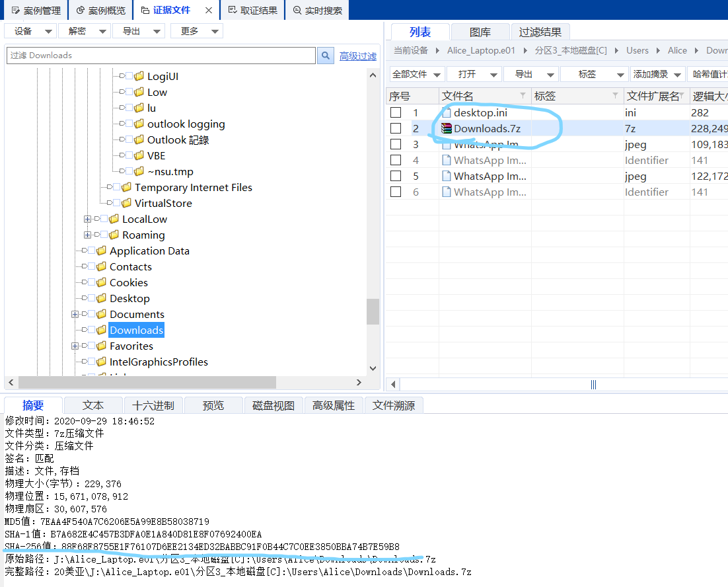Image resolution: width=728 pixels, height=587 pixels.
Task: Open the 设备 dropdown menu
Action: pos(30,31)
